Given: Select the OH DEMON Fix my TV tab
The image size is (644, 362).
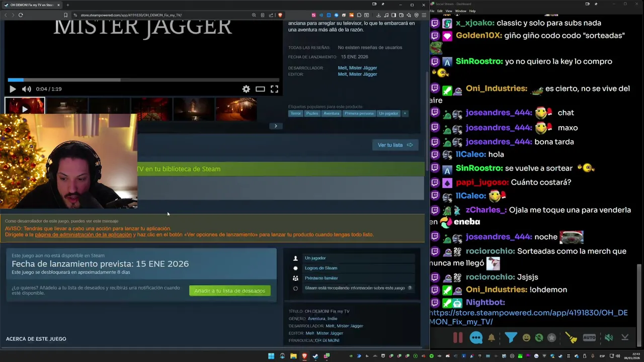Looking at the screenshot, I should (x=31, y=5).
